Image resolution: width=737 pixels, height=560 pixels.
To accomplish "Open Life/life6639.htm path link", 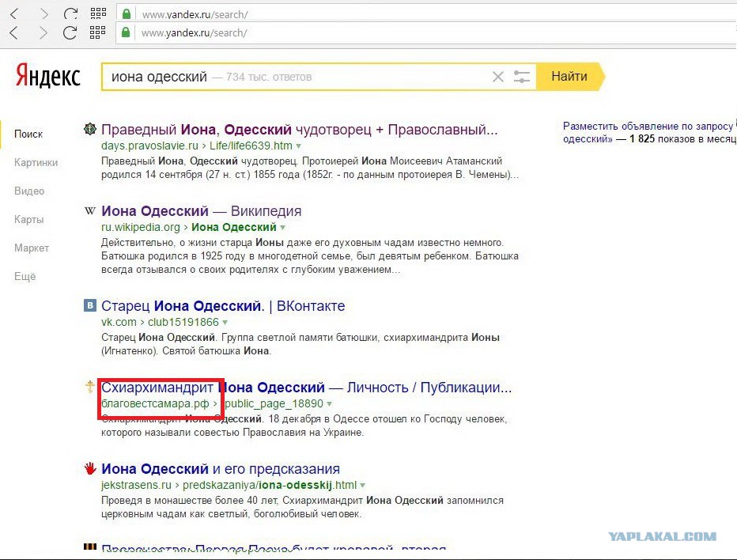I will 251,146.
